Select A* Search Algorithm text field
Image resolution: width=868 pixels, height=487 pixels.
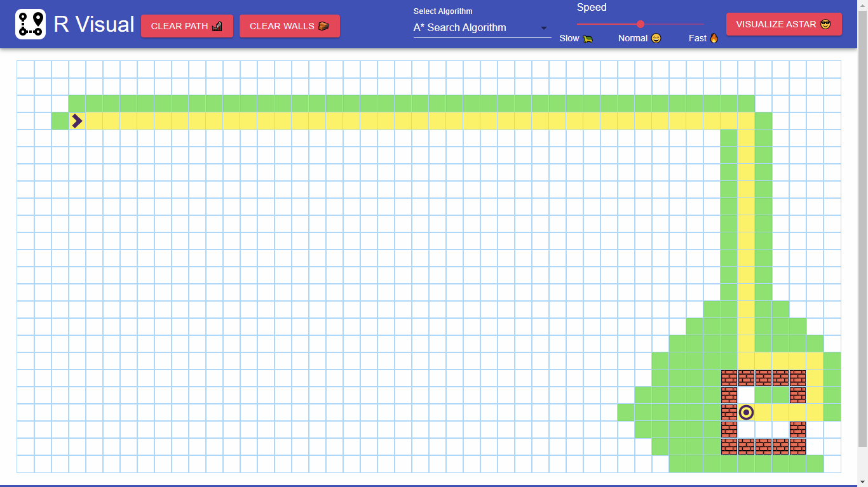point(460,27)
